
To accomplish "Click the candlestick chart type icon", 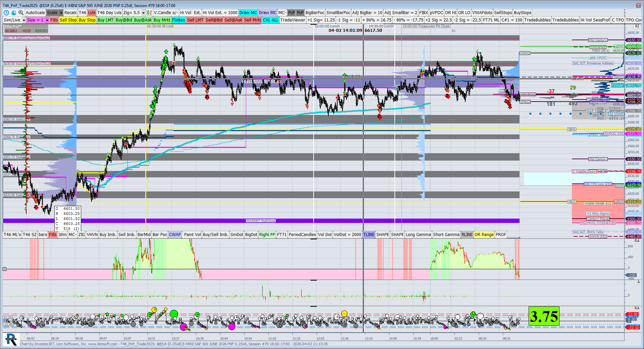I will [x=149, y=13].
